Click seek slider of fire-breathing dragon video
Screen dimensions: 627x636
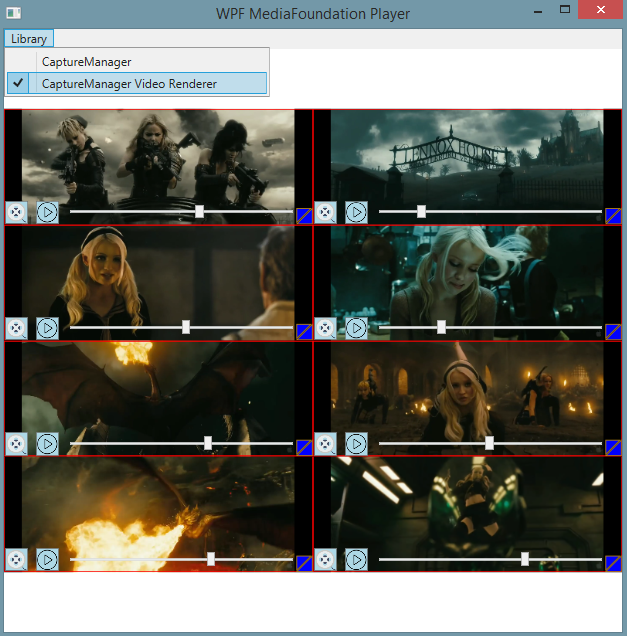[181, 559]
